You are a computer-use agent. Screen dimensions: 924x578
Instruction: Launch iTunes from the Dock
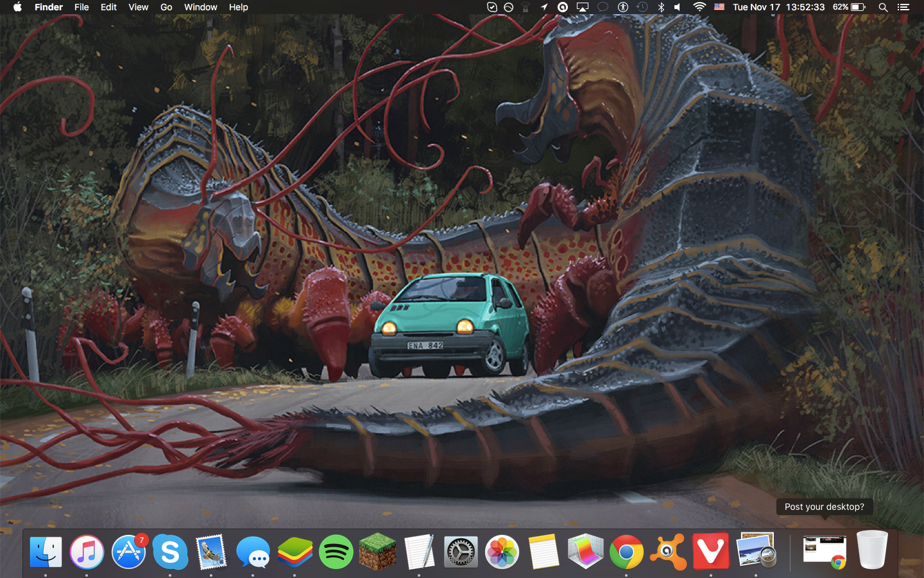pos(87,552)
